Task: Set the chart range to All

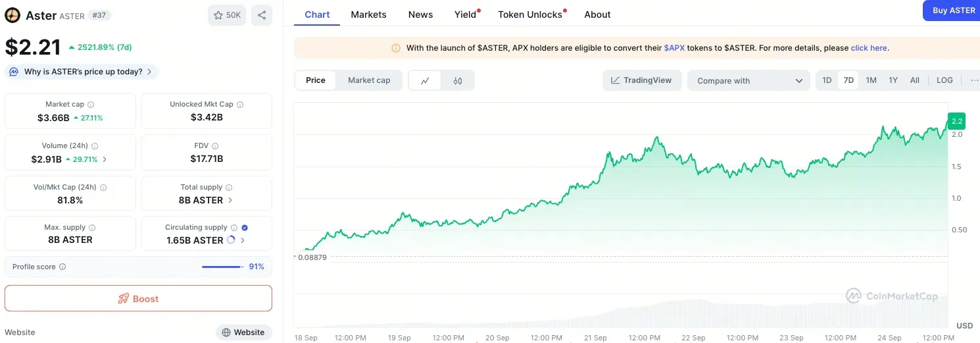Action: click(x=914, y=80)
